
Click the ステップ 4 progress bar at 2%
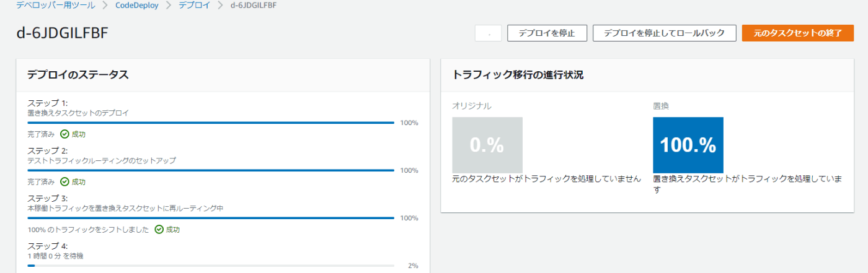211,266
